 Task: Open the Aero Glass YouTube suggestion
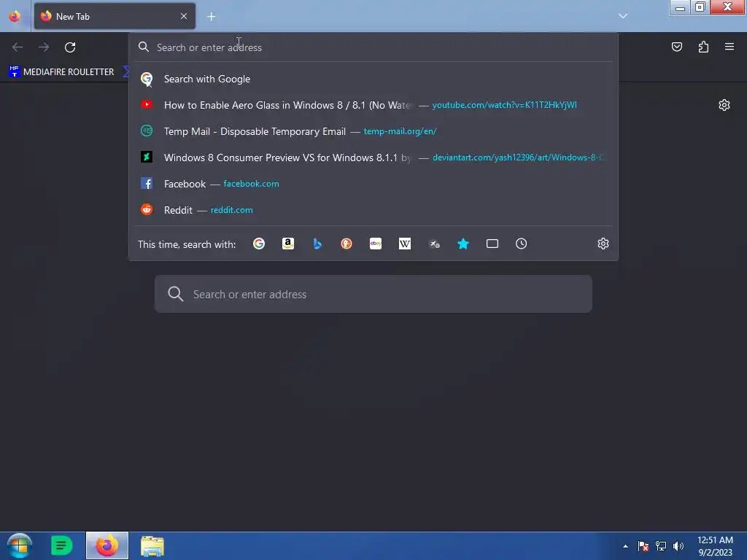tap(373, 105)
